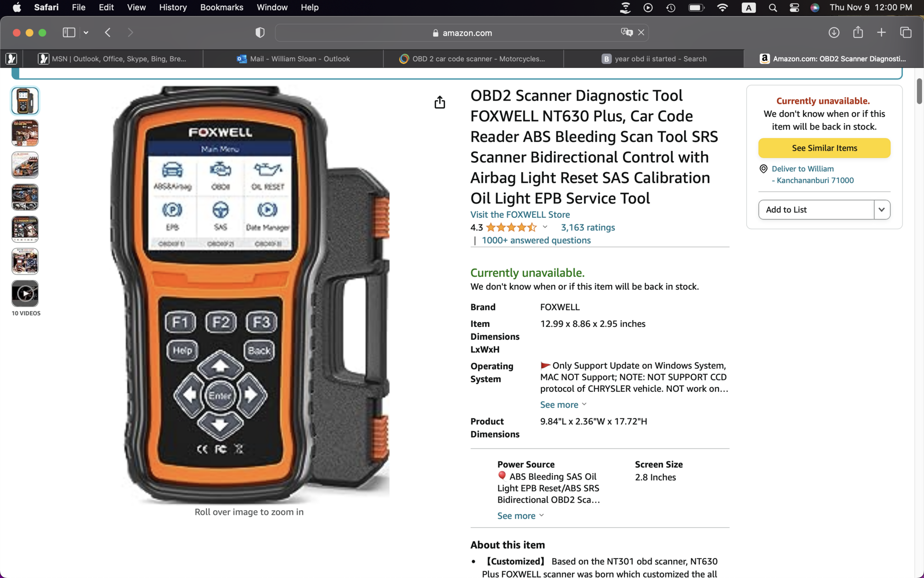The width and height of the screenshot is (924, 578).
Task: Switch to the OBD 2 car code scanner tab
Action: pyautogui.click(x=473, y=59)
